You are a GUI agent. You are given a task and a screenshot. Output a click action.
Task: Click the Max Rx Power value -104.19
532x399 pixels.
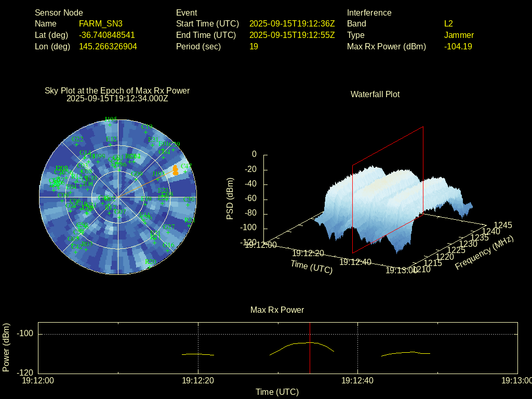click(458, 46)
